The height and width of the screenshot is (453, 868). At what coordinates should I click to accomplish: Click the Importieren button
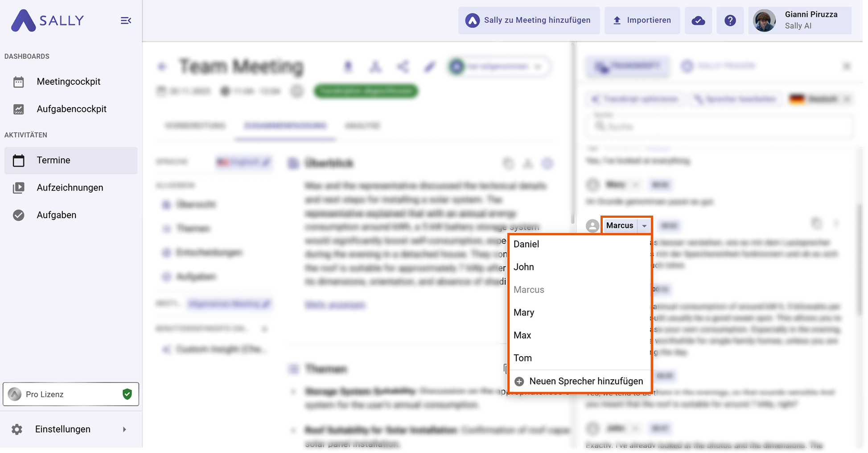642,21
